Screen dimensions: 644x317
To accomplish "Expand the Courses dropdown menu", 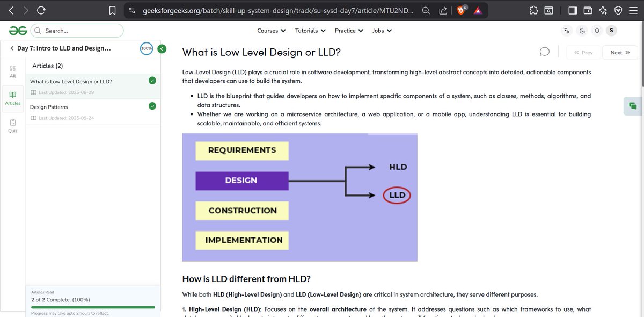I will tap(271, 31).
